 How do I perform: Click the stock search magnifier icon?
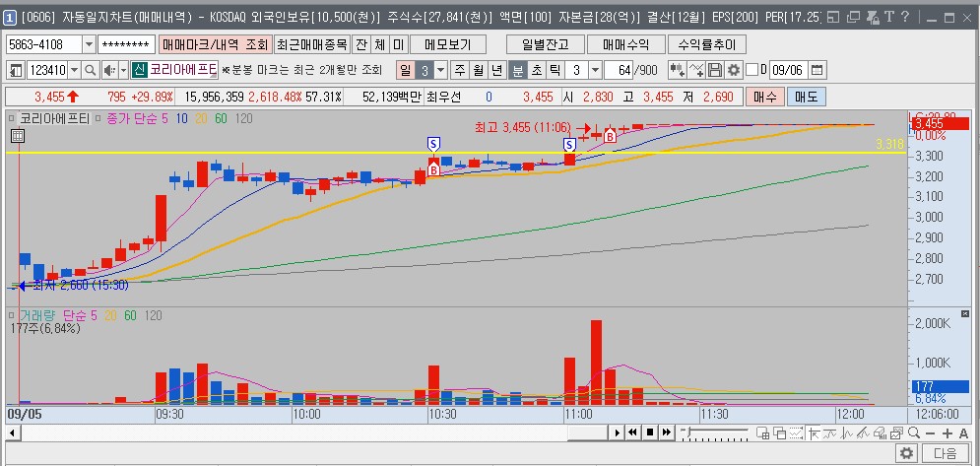point(90,70)
